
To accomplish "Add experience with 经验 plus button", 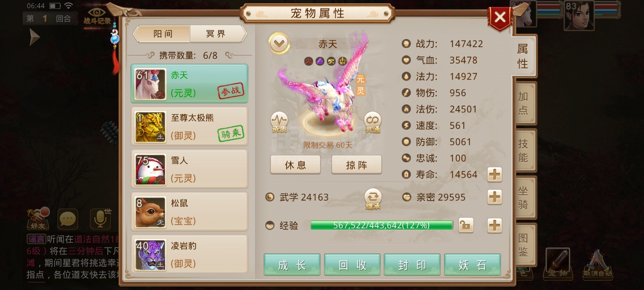I will point(495,225).
